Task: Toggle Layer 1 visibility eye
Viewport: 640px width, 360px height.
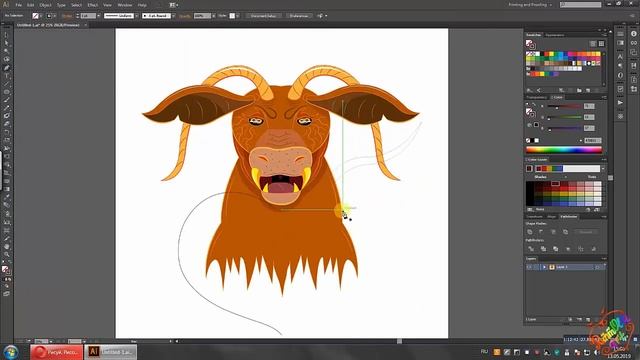Action: pyautogui.click(x=529, y=267)
